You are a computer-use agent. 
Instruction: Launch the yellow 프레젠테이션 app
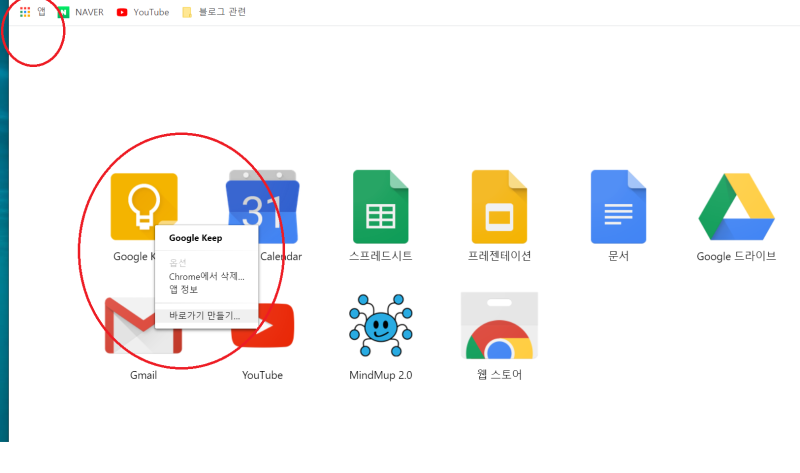499,207
